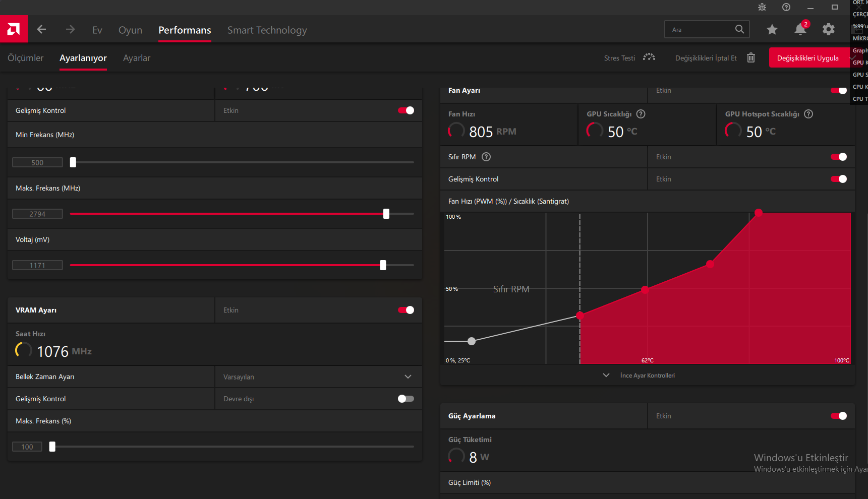Toggle fan Gelişmiş Kontrol switch

(839, 179)
